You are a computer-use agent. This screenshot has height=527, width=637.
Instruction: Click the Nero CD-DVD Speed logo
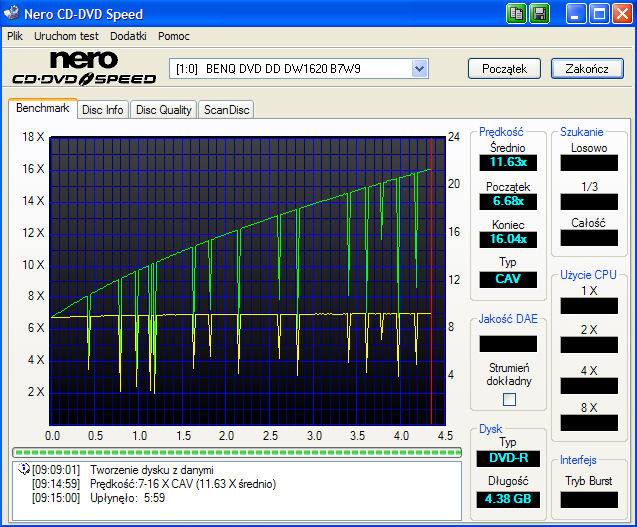(84, 68)
